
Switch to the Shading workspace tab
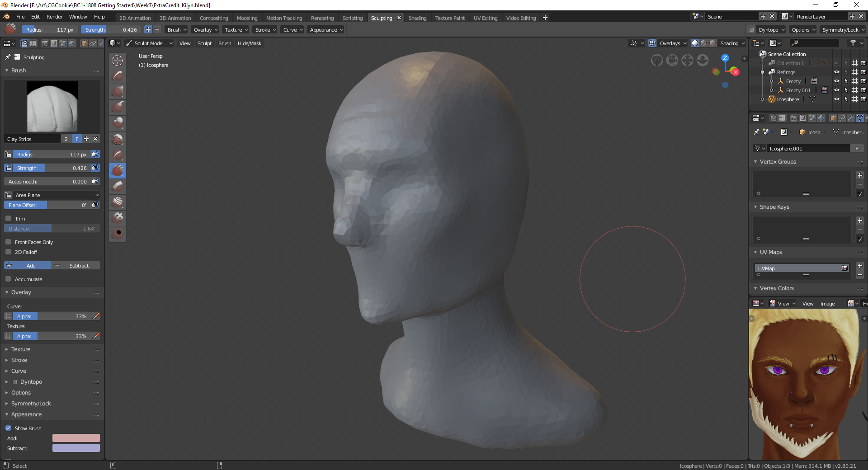click(x=417, y=18)
